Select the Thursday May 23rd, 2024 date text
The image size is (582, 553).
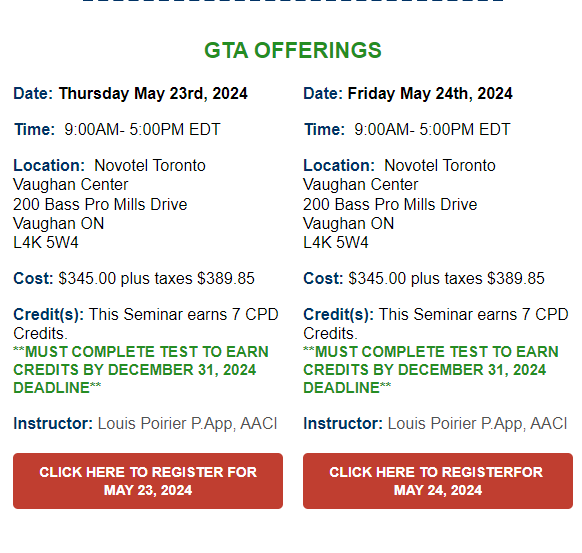pyautogui.click(x=153, y=93)
